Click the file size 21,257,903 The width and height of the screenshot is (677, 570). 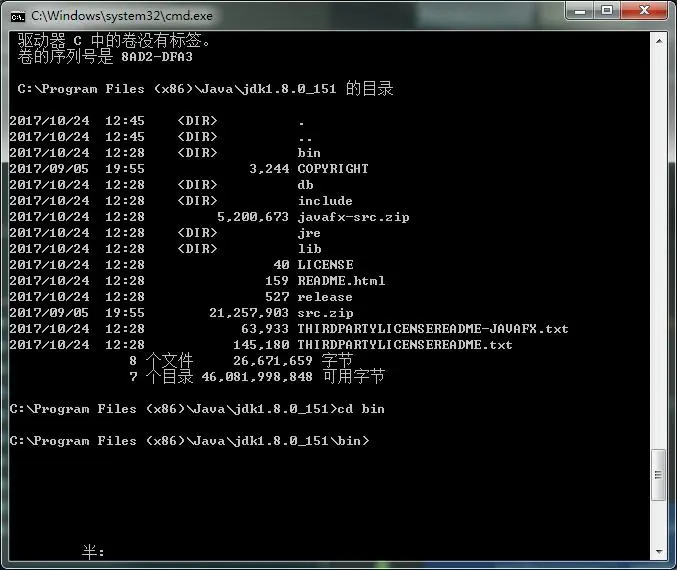click(249, 313)
